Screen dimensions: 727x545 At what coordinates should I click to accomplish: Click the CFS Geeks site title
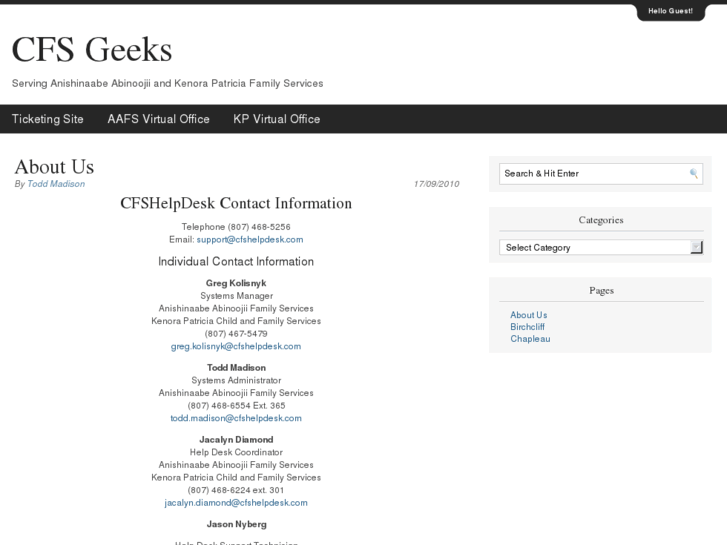pyautogui.click(x=92, y=50)
